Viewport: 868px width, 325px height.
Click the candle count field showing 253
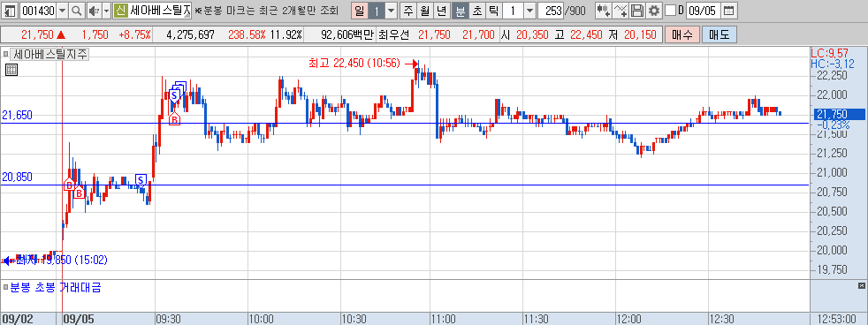(551, 10)
